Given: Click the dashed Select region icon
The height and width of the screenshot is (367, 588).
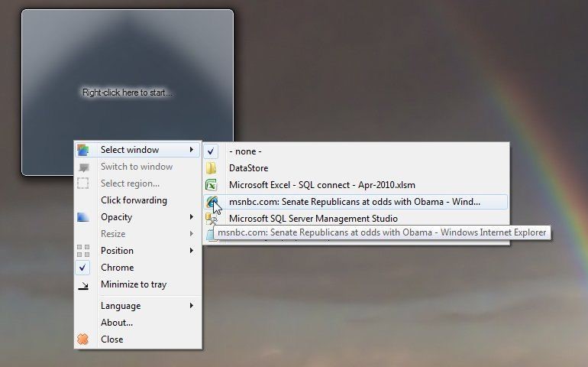Looking at the screenshot, I should (83, 183).
